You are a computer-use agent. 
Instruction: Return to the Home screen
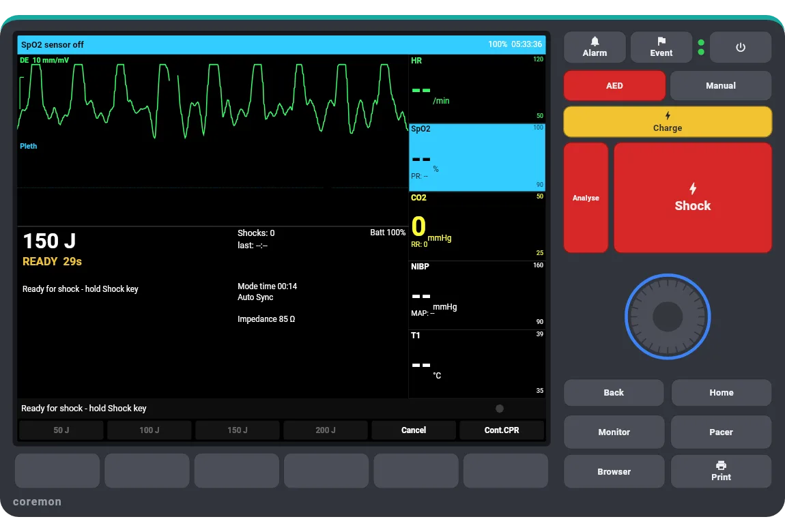point(721,392)
